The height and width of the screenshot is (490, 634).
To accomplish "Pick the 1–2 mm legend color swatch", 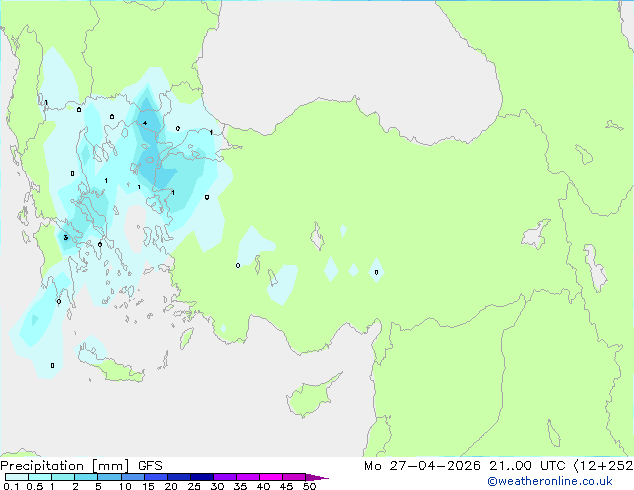I will click(63, 477).
